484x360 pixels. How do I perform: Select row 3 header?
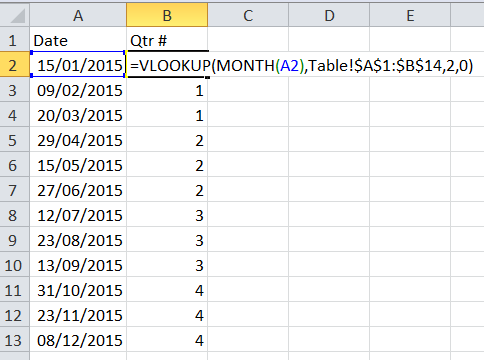tap(15, 90)
